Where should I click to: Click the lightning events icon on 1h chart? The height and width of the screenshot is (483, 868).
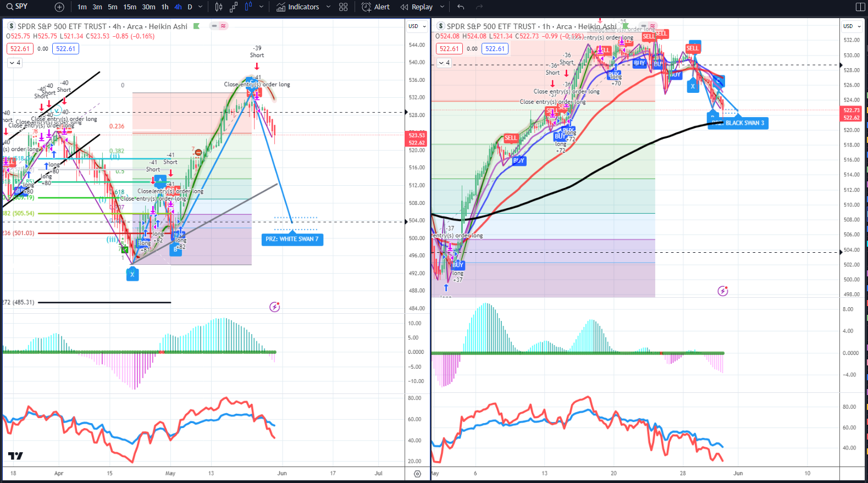[723, 291]
